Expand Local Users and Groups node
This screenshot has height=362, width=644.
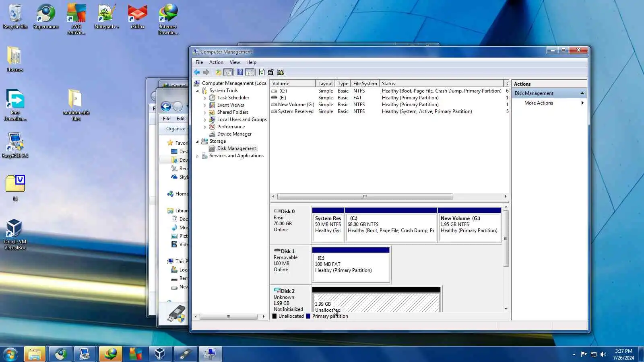(x=205, y=120)
